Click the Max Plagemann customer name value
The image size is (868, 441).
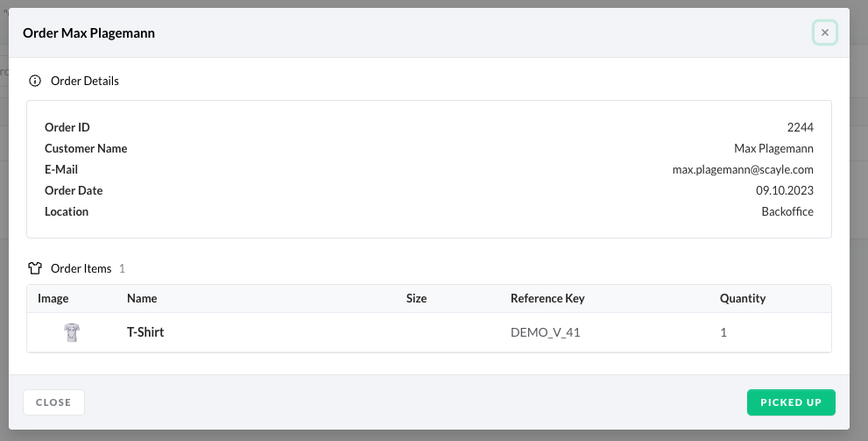773,148
